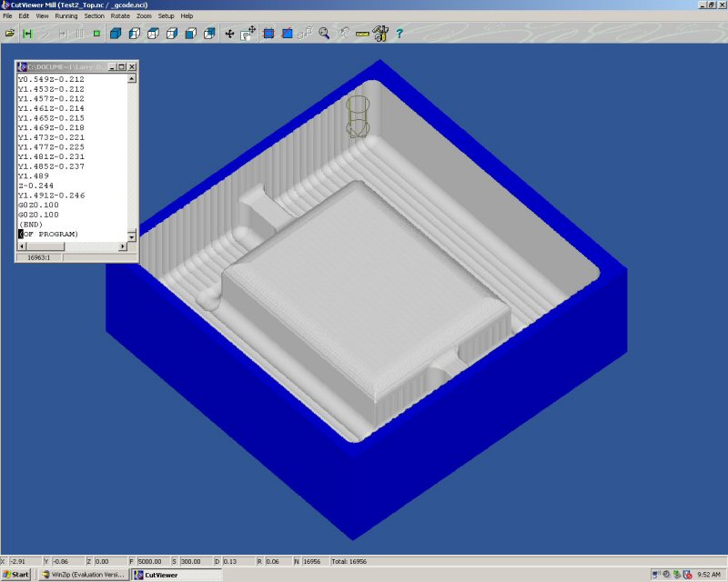Viewport: 728px width, 582px height.
Task: Click the question mark help icon
Action: [x=399, y=34]
